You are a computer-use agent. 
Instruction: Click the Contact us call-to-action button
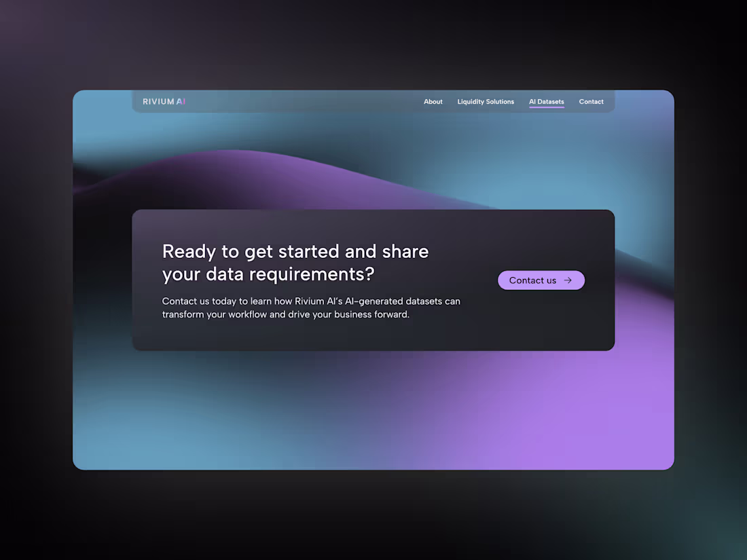point(541,280)
